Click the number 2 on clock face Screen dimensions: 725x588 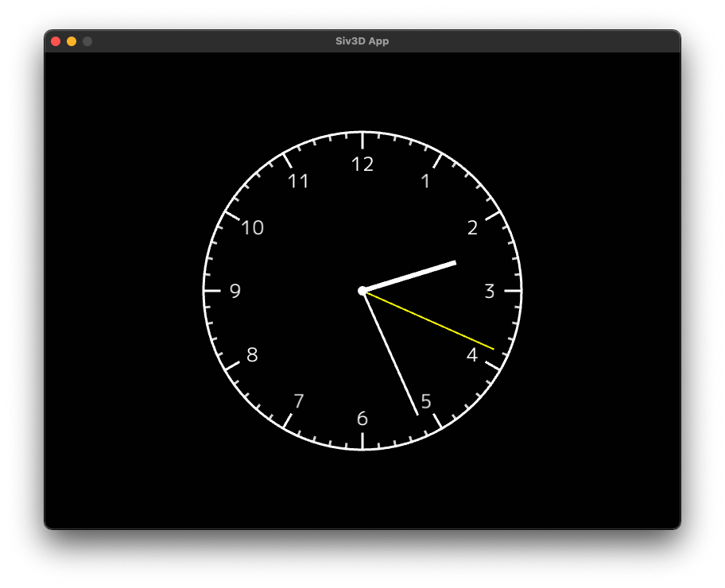point(472,227)
